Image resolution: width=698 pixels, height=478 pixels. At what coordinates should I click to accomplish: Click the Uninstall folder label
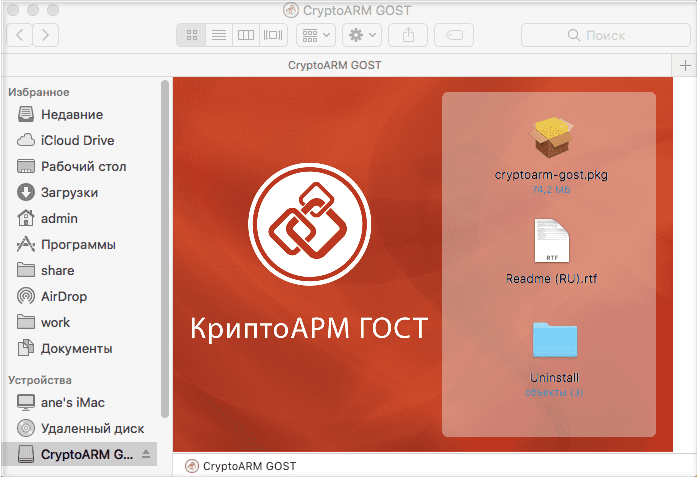pos(554,377)
